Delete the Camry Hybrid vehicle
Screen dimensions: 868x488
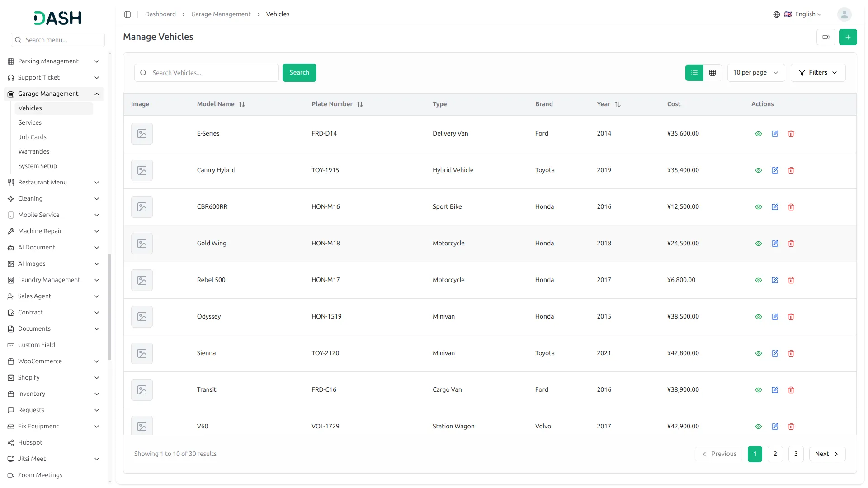791,170
